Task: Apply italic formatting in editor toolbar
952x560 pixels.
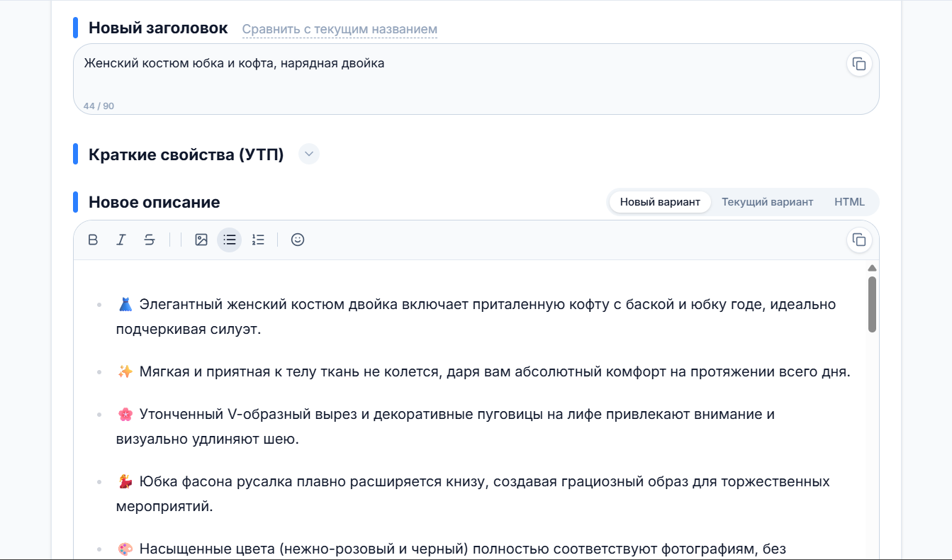Action: 121,240
